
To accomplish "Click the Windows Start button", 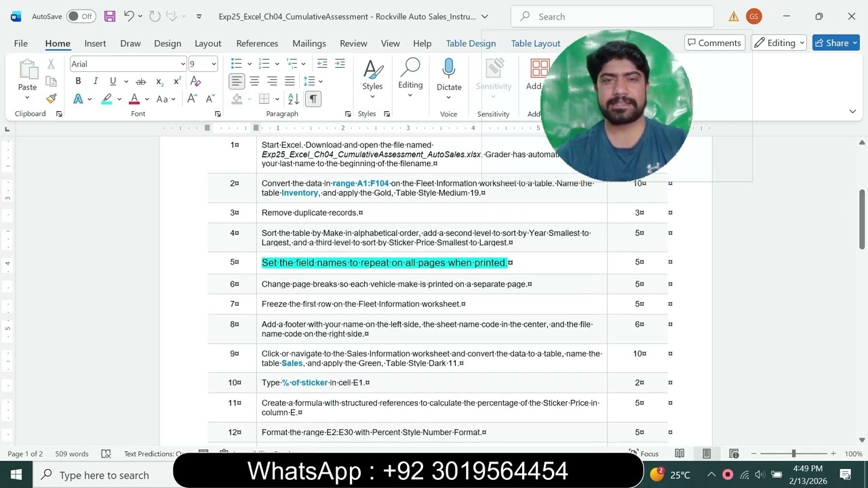I will [16, 474].
